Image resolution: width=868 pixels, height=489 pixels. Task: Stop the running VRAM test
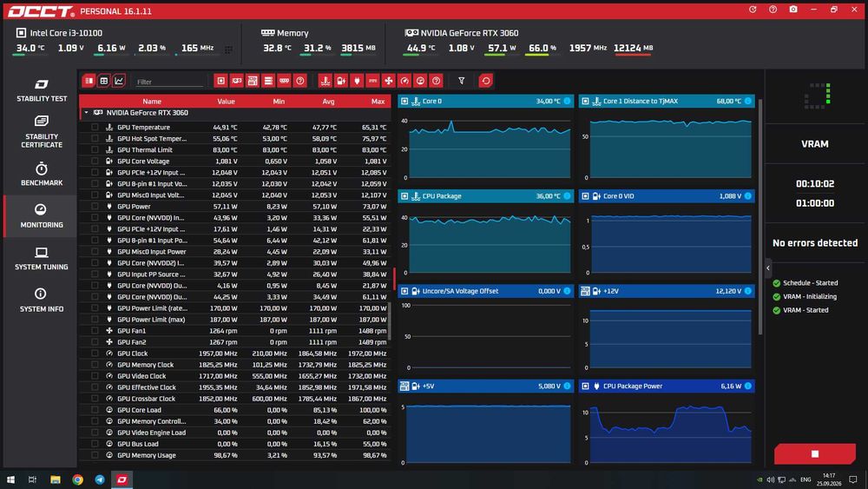tap(814, 453)
